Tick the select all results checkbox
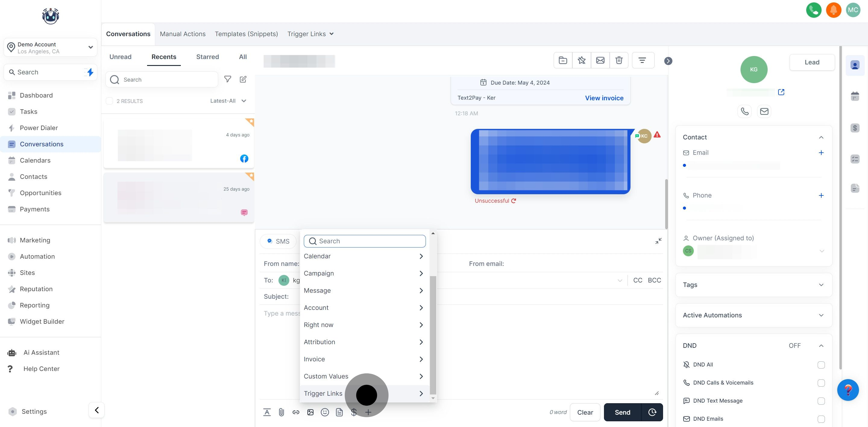 click(x=109, y=101)
